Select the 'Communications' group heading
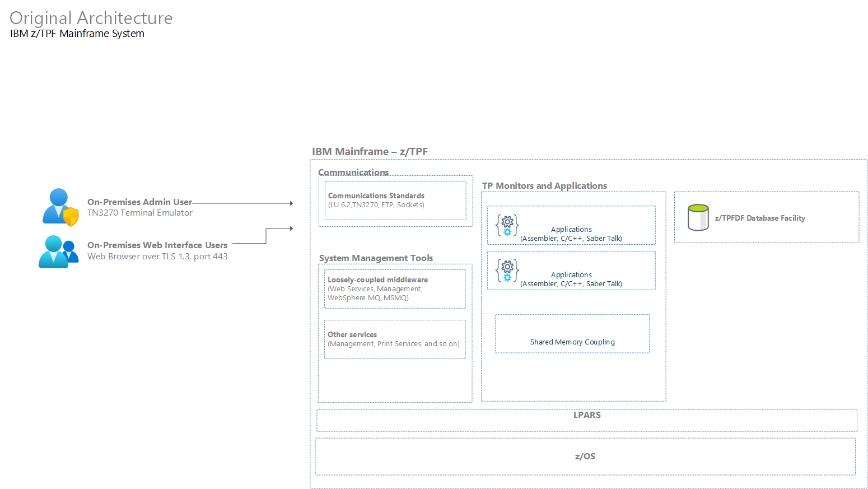The width and height of the screenshot is (868, 489). [353, 172]
